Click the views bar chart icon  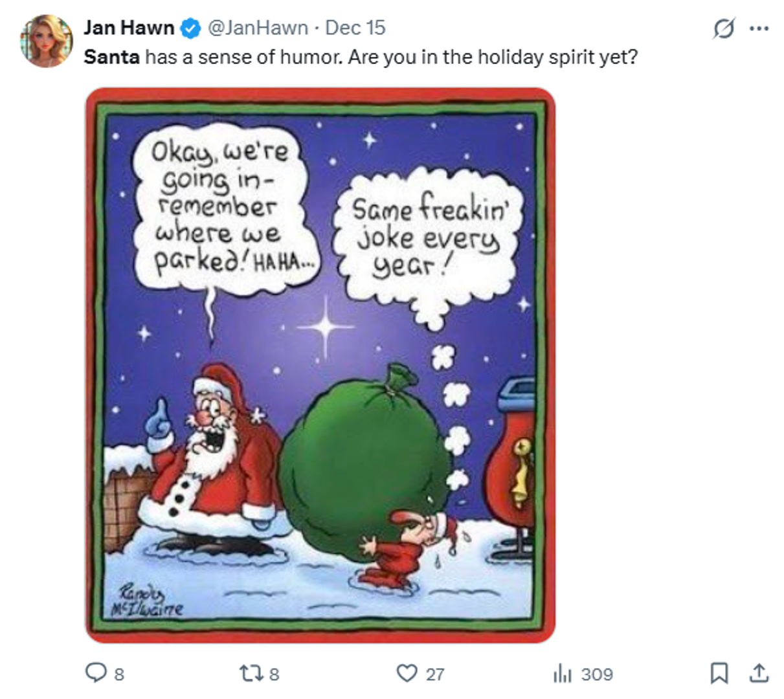point(563,674)
